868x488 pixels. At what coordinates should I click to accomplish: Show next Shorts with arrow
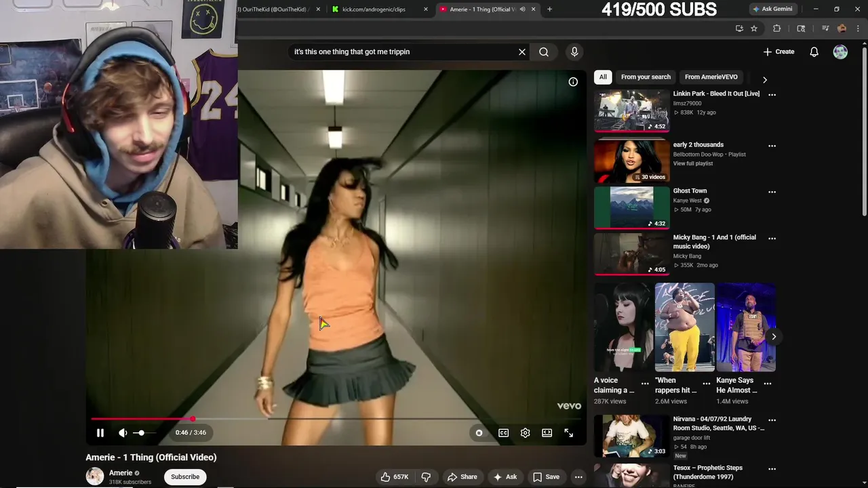point(774,337)
